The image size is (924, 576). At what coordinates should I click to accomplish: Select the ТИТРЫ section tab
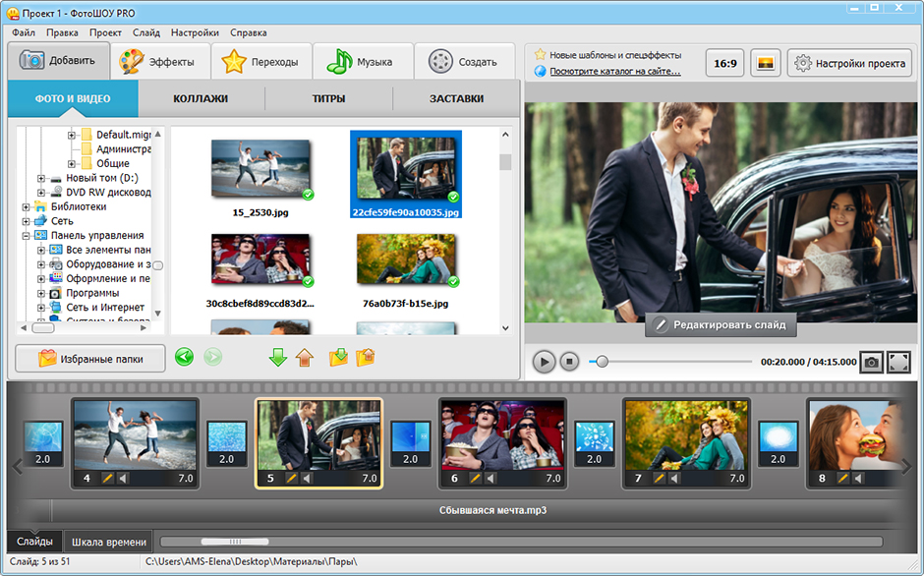[328, 98]
